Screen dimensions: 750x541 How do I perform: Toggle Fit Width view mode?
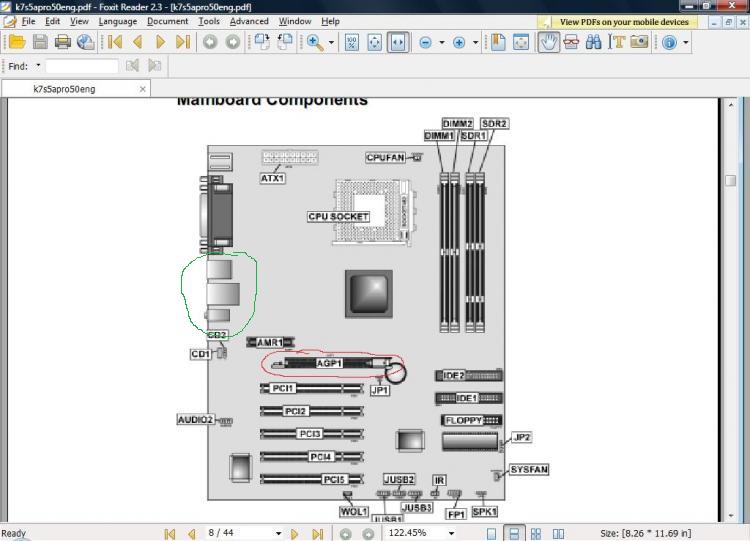click(397, 43)
